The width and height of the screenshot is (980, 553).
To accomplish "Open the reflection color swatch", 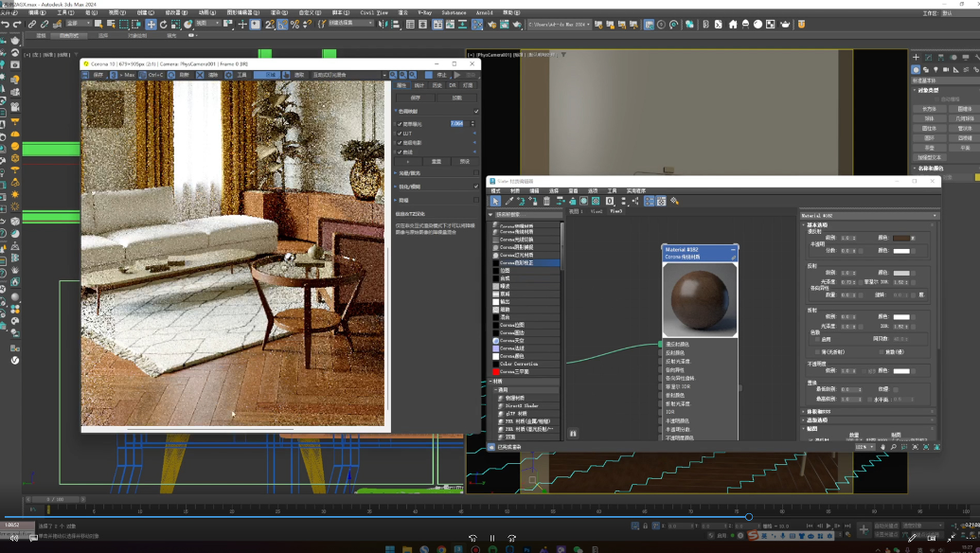I will (901, 273).
